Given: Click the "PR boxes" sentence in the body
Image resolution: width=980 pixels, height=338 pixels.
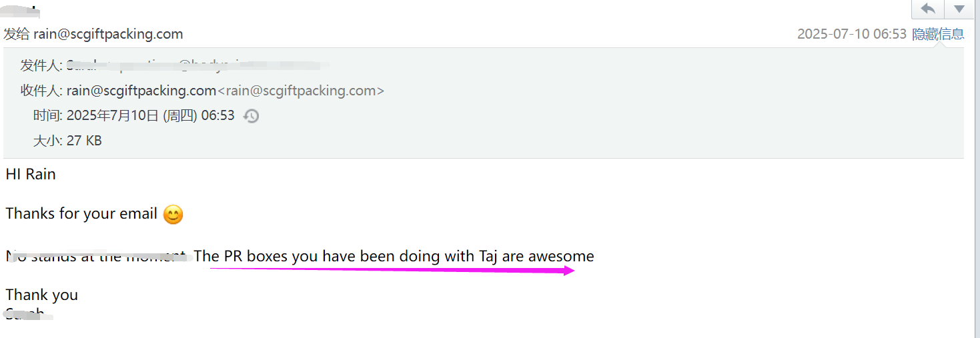Looking at the screenshot, I should (394, 256).
